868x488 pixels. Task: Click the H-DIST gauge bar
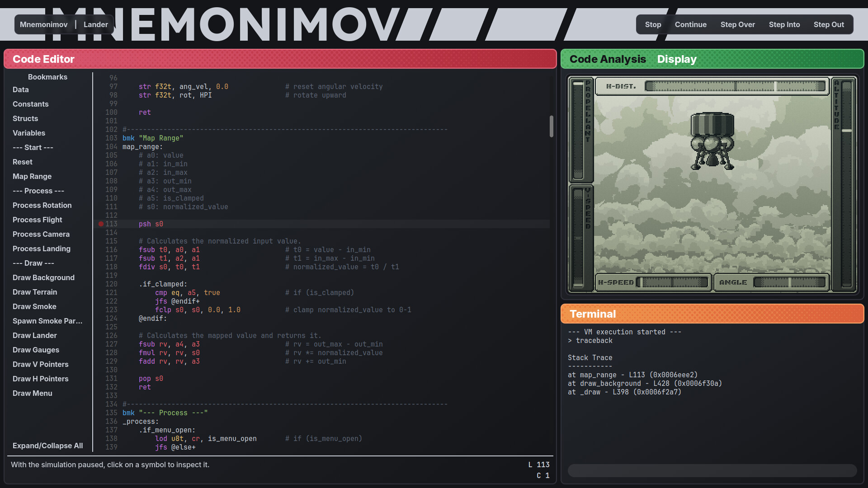[x=735, y=86]
